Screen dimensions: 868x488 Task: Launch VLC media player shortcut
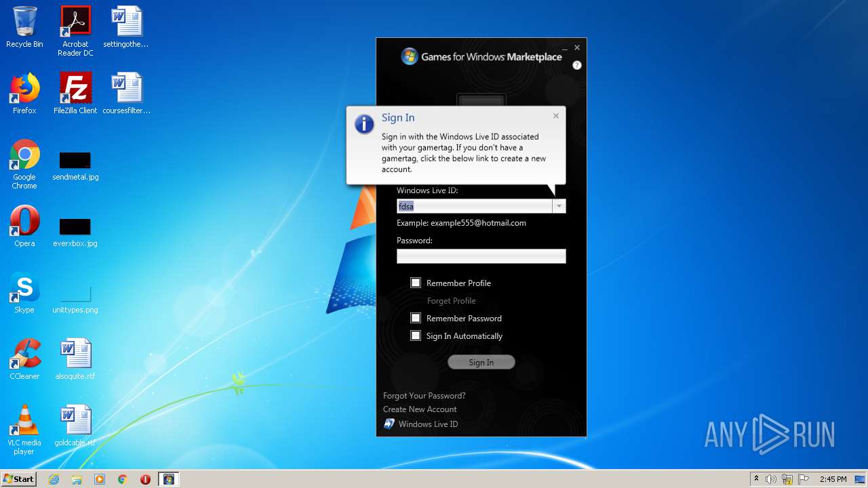24,430
